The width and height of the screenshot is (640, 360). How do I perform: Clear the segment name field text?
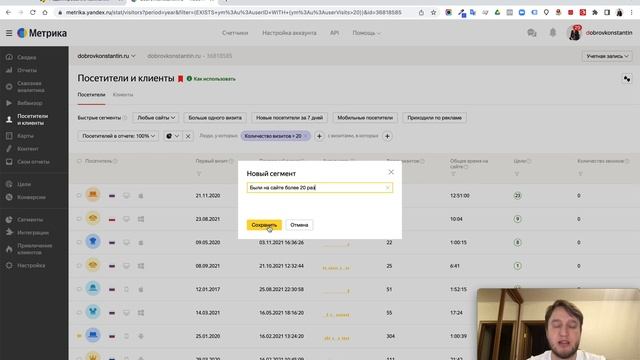pos(387,188)
